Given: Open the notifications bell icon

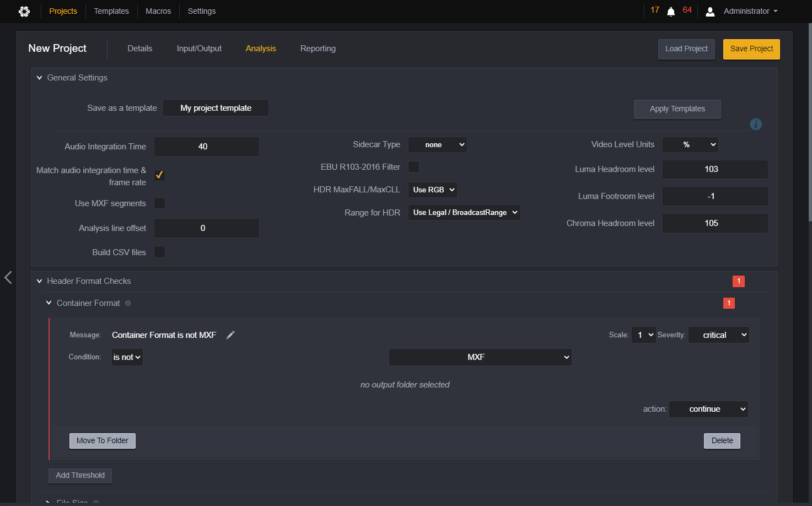Looking at the screenshot, I should [x=671, y=12].
